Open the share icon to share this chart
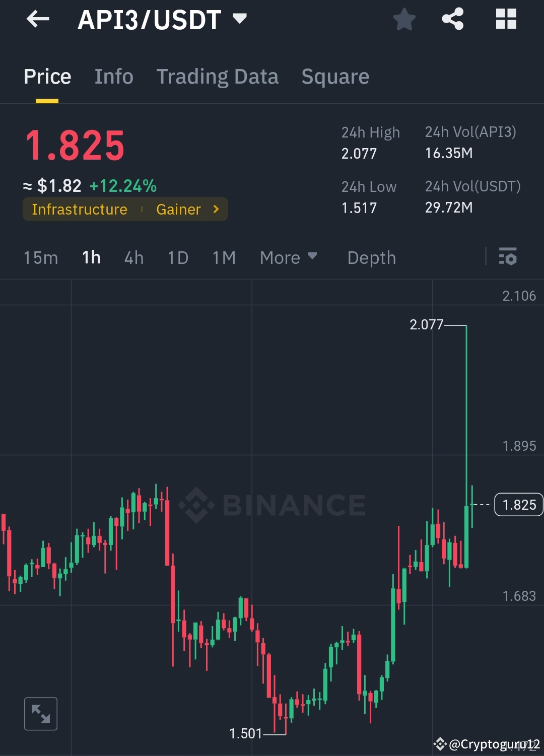Viewport: 544px width, 756px height. [452, 19]
